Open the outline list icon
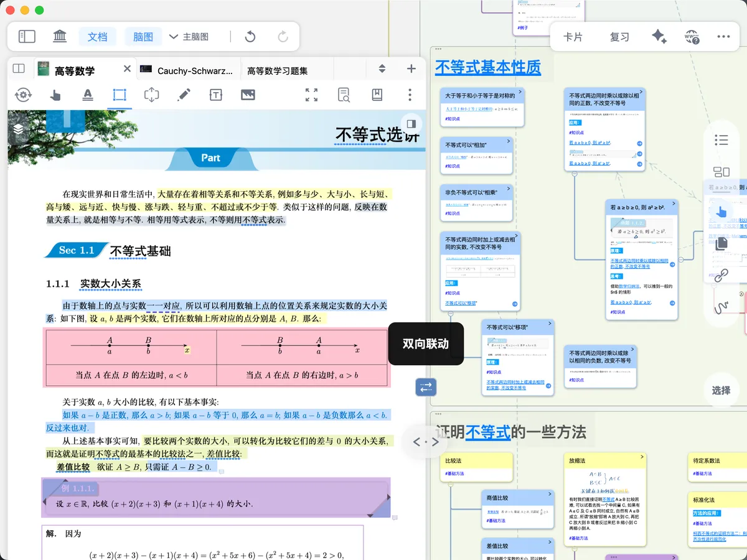This screenshot has width=747, height=560. pos(721,140)
